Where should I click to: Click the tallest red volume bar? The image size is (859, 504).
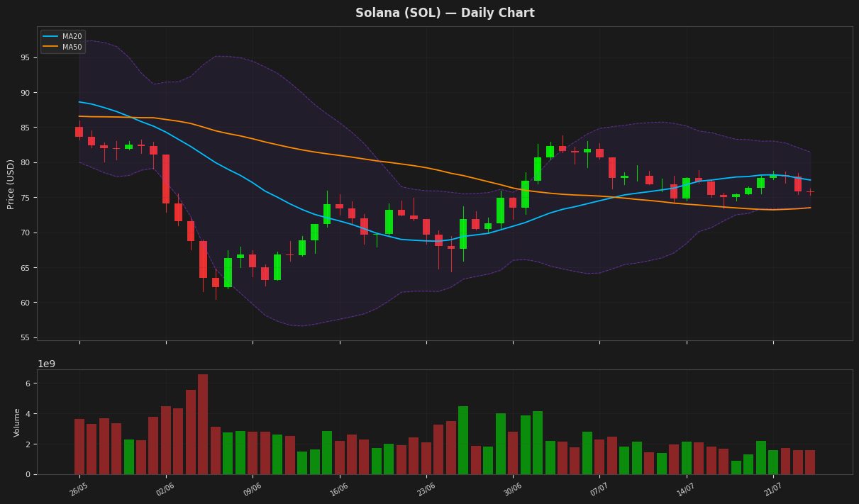(x=203, y=425)
